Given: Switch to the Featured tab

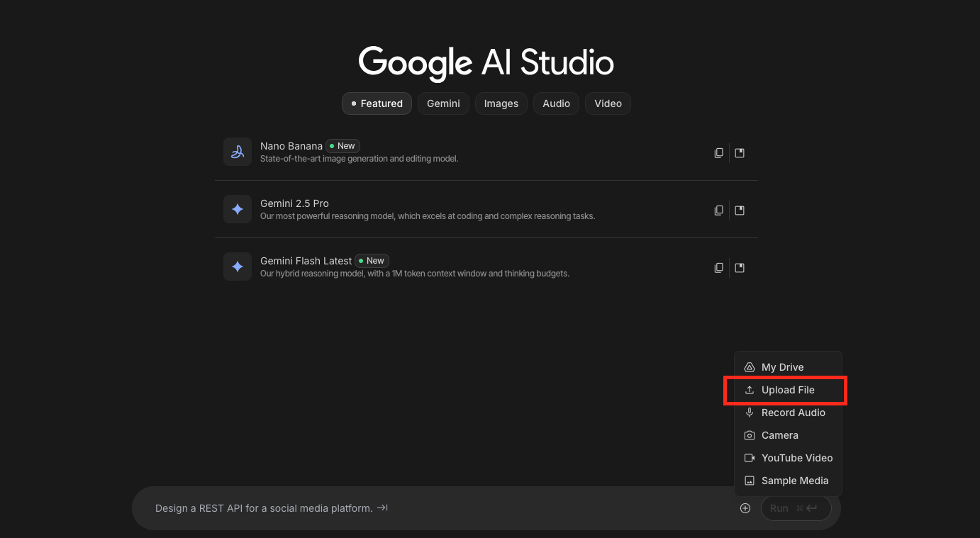Looking at the screenshot, I should 377,103.
